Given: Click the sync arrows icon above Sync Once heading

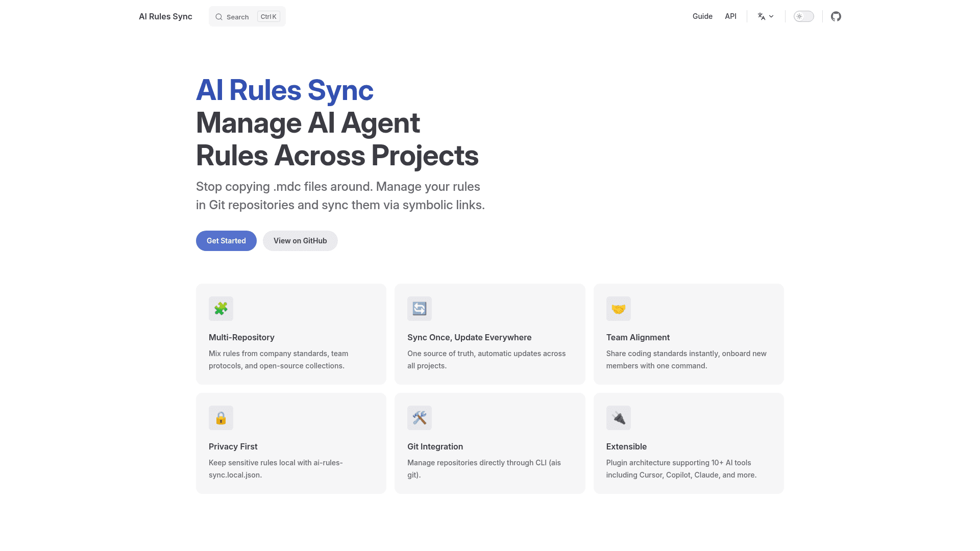Looking at the screenshot, I should [419, 308].
